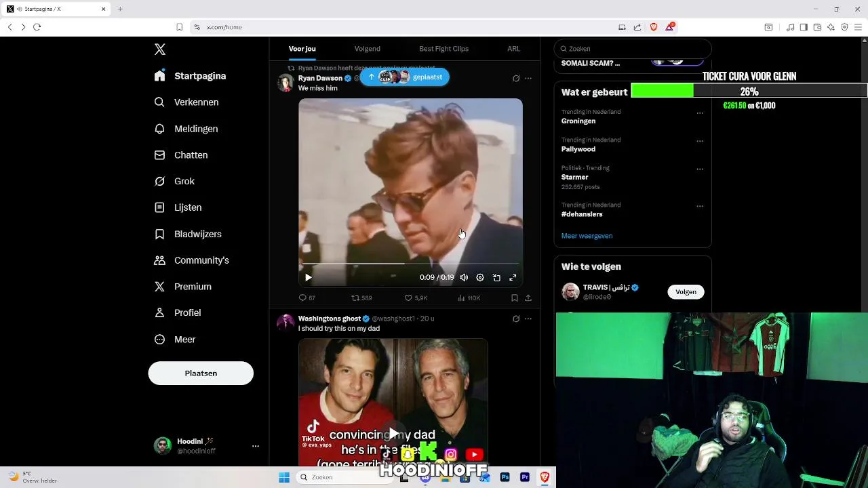Viewport: 868px width, 488px height.
Task: Reload the page in the browser
Action: coord(37,27)
